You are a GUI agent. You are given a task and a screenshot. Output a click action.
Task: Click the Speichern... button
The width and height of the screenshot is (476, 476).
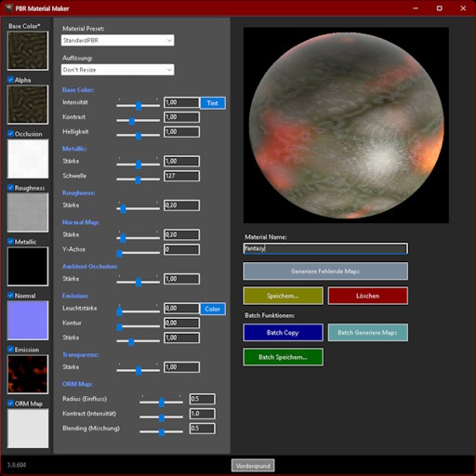pyautogui.click(x=284, y=296)
